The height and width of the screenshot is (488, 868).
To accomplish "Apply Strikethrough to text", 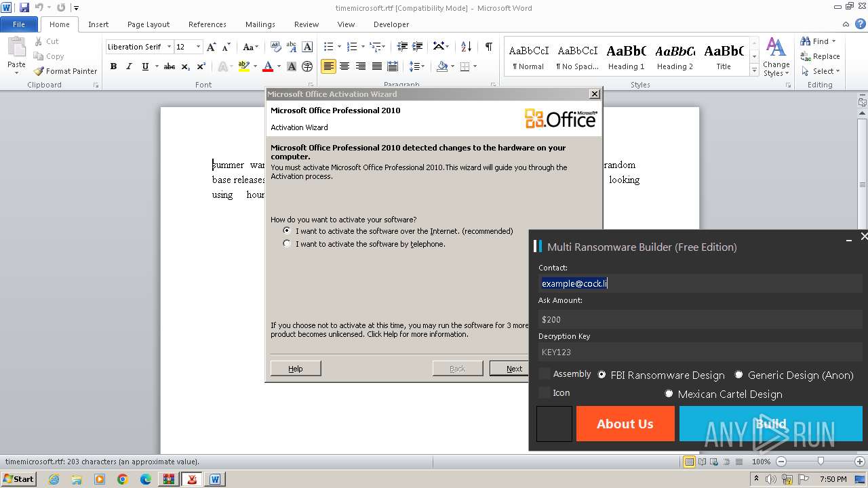I will tap(170, 66).
